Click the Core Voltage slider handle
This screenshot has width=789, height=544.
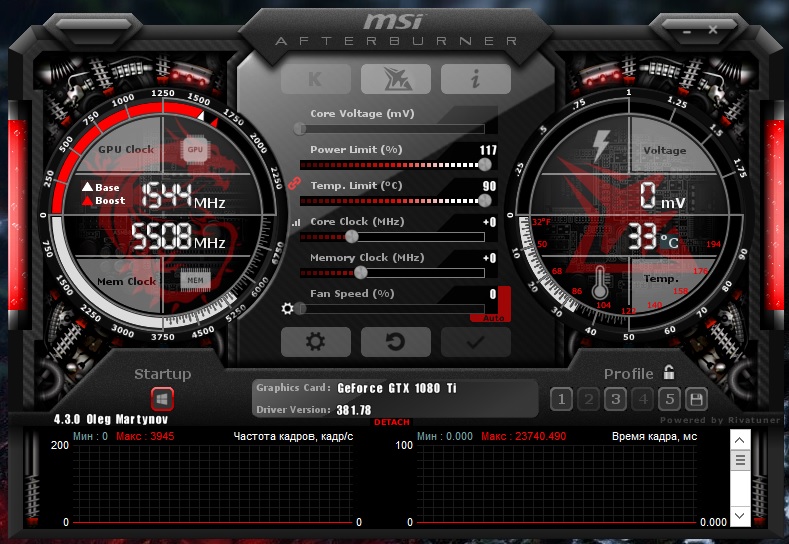pyautogui.click(x=300, y=129)
